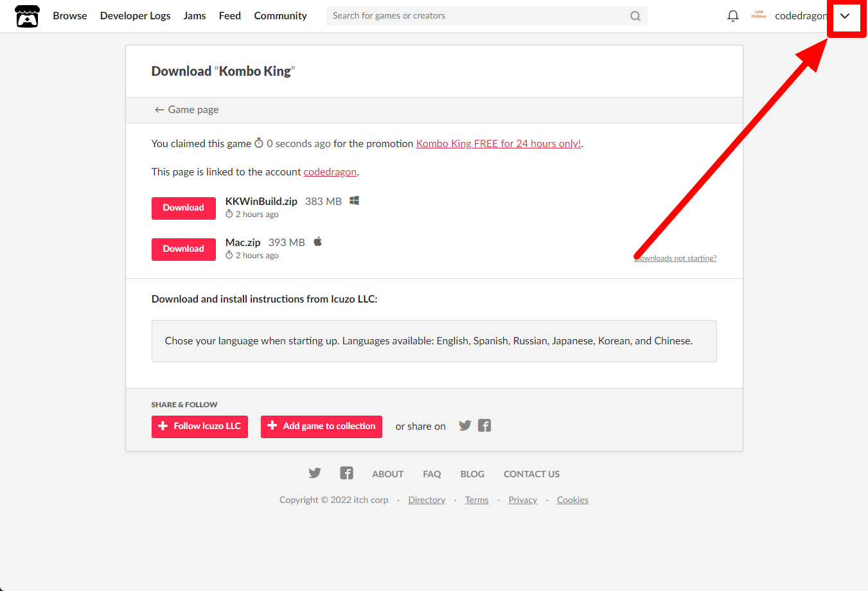Follow Icuzo LLC
868x591 pixels.
(x=200, y=427)
